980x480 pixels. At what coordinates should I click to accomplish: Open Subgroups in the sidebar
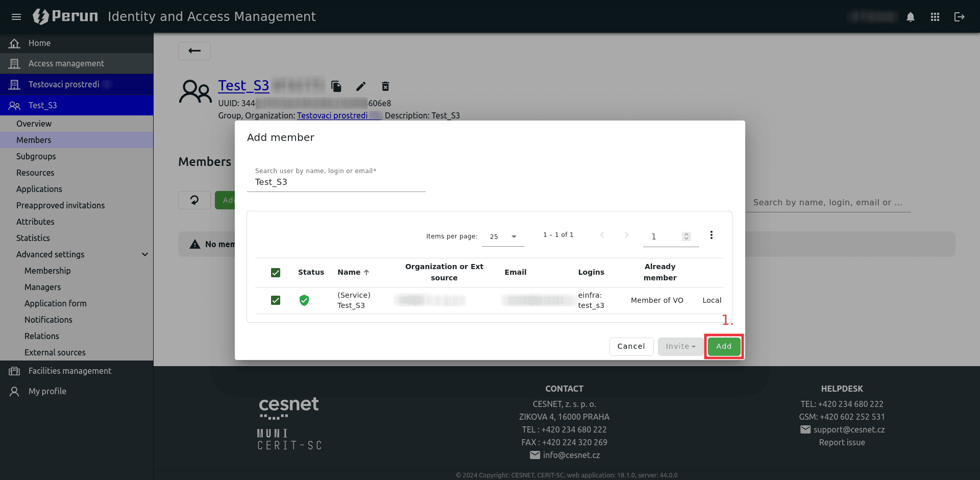point(36,156)
